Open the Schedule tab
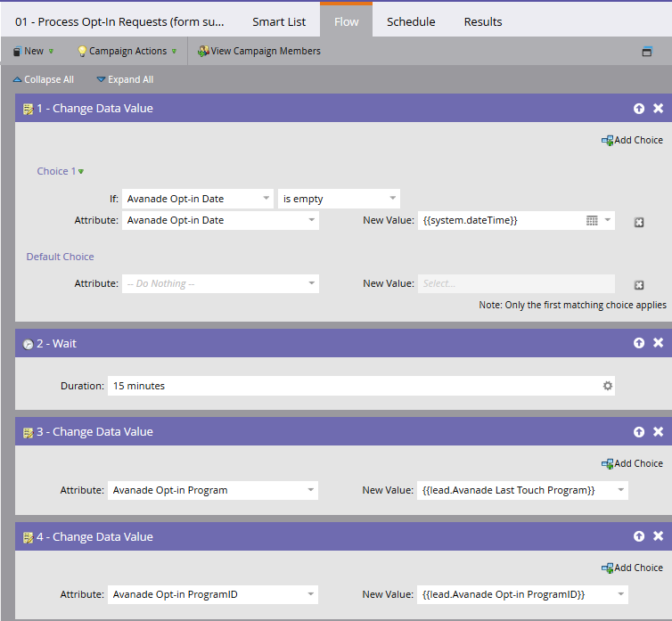Screen dimensions: 672x621 tap(411, 21)
